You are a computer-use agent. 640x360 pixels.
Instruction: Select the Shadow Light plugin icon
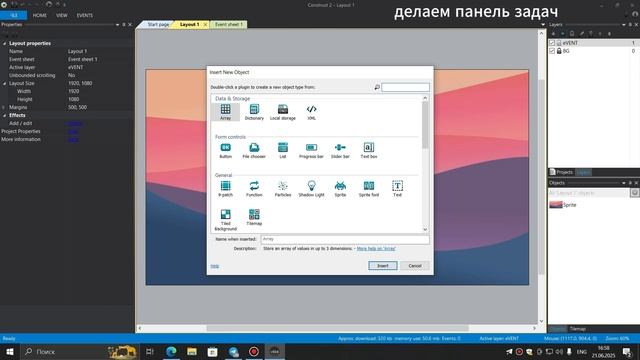[311, 186]
